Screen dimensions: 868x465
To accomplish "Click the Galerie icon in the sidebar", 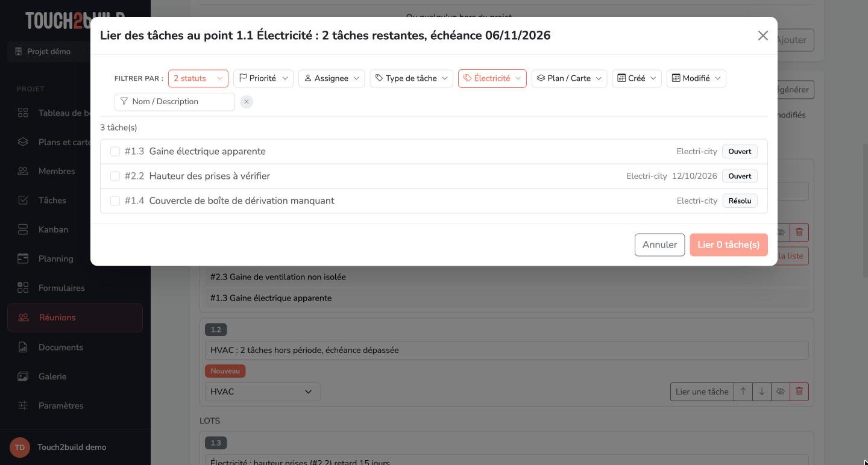I will pyautogui.click(x=23, y=376).
